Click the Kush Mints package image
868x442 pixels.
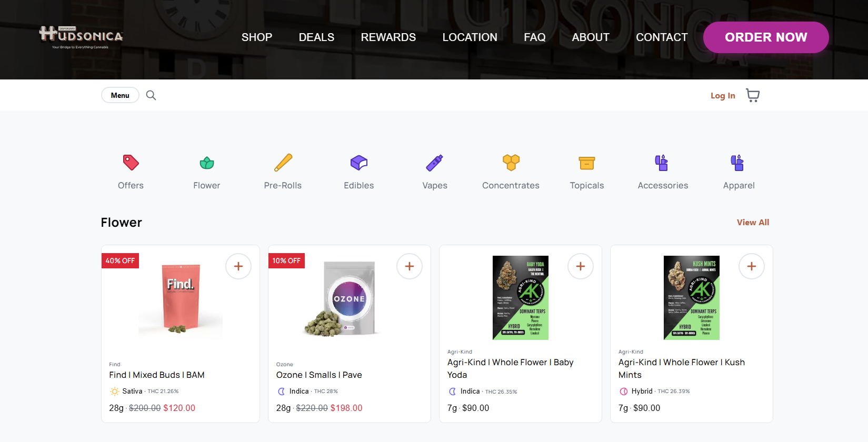692,298
